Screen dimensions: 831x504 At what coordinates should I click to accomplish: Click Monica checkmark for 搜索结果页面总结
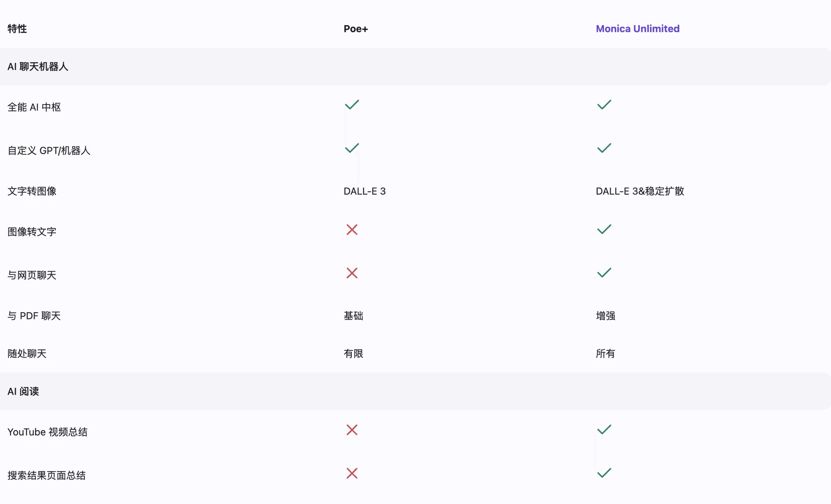[604, 473]
